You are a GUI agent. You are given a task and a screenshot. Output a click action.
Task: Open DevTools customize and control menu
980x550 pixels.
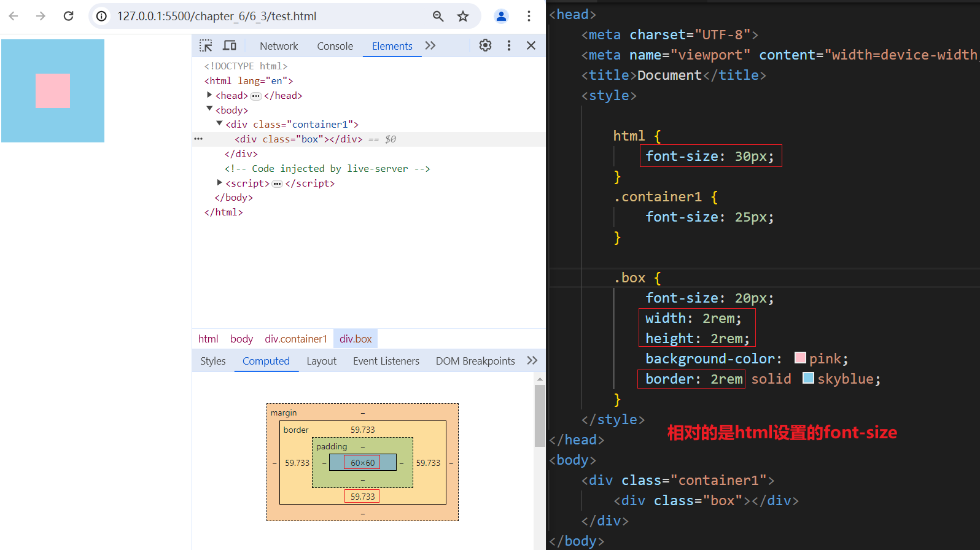508,45
